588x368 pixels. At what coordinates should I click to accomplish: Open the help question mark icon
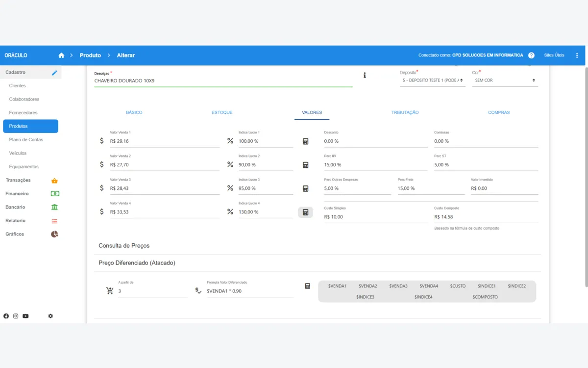pos(531,55)
